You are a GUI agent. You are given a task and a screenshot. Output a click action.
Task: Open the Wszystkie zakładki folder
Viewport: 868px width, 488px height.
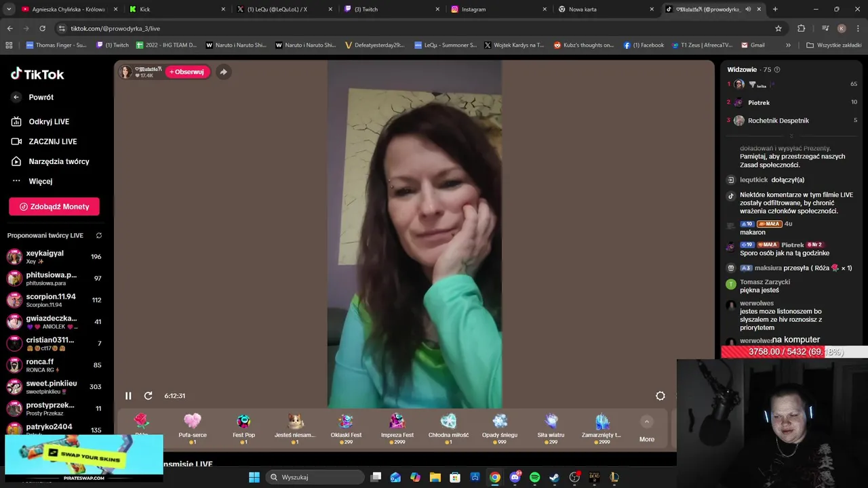(x=833, y=45)
